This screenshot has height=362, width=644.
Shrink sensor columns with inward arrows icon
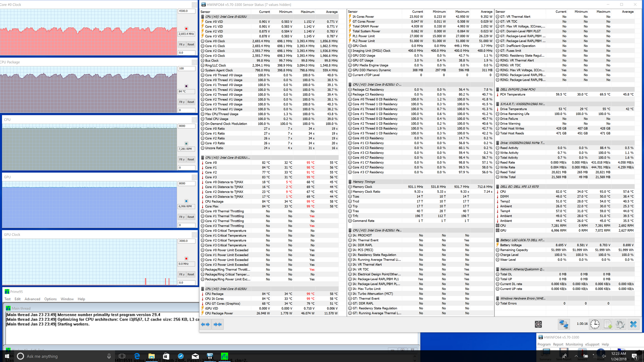(218, 324)
